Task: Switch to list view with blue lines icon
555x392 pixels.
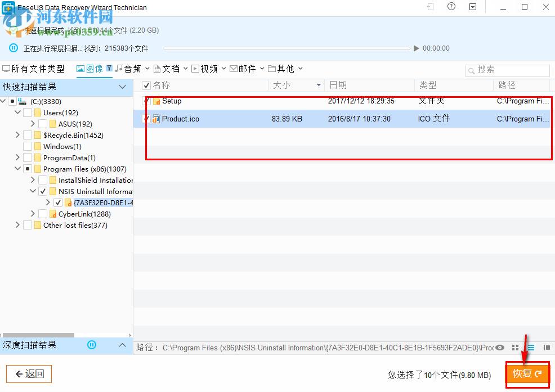Action: (x=531, y=348)
